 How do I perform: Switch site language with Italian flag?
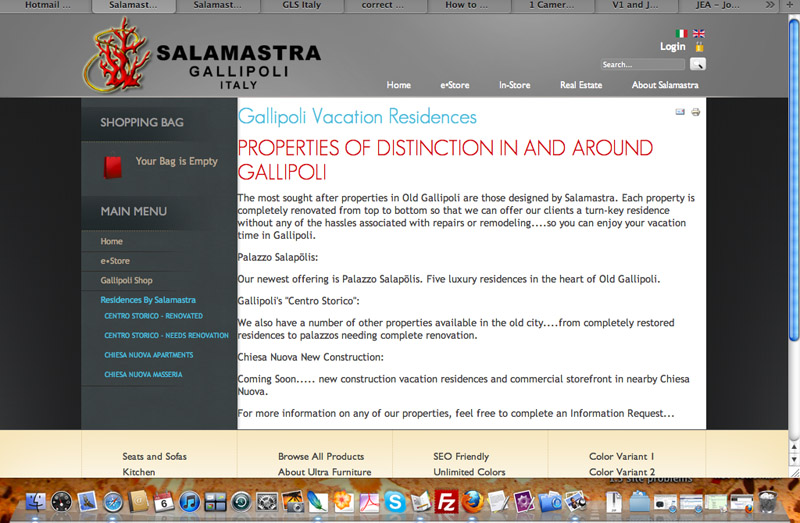point(681,34)
